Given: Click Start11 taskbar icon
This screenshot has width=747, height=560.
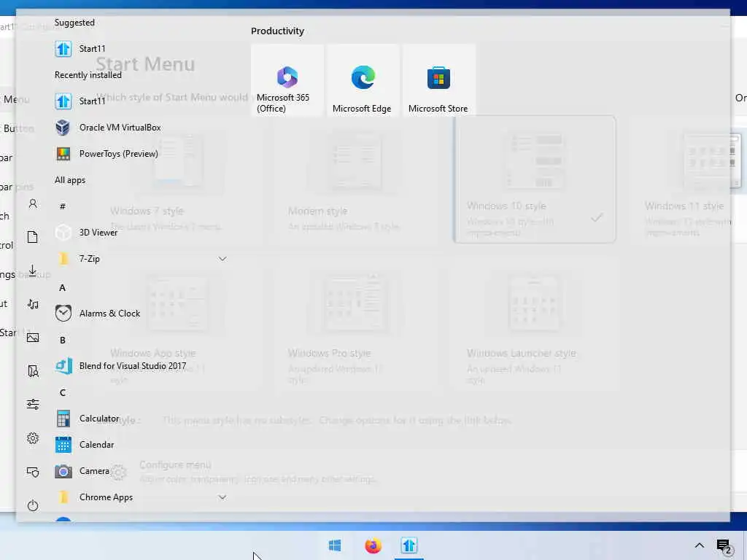Looking at the screenshot, I should pyautogui.click(x=409, y=545).
